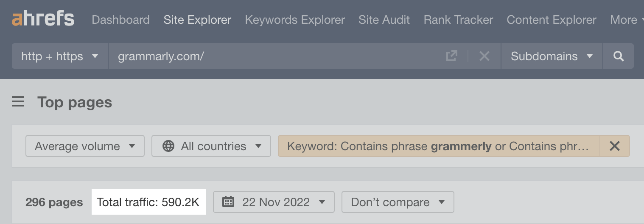Open Keywords Explorer in top navigation
Image resolution: width=644 pixels, height=224 pixels.
(295, 20)
